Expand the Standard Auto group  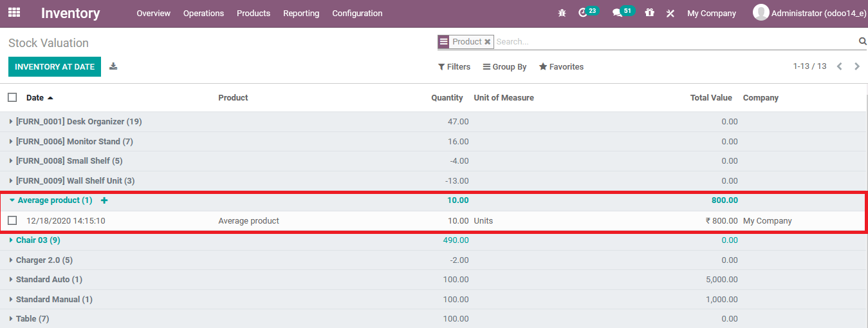[46, 279]
